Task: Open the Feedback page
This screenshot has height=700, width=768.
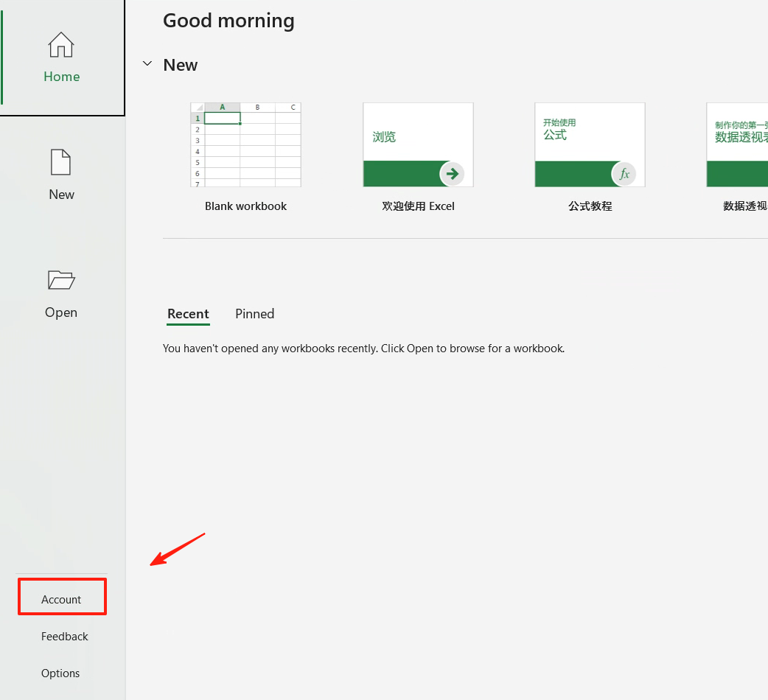Action: (x=64, y=637)
